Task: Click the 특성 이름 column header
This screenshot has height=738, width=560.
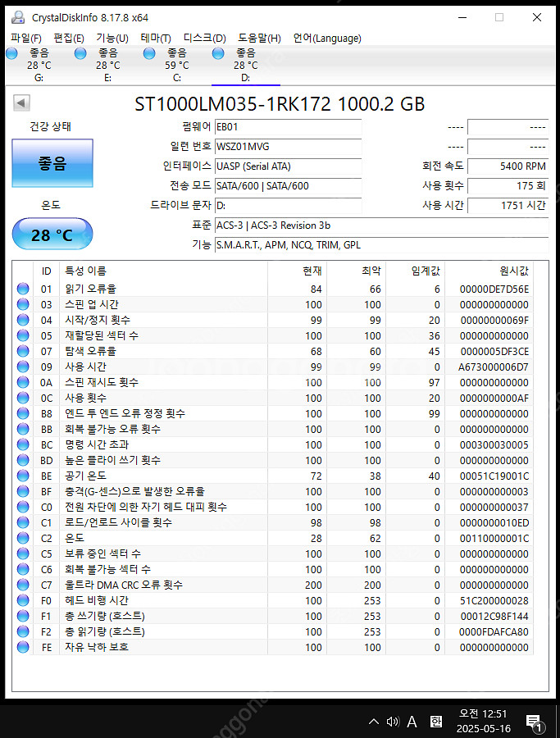Action: click(x=164, y=271)
